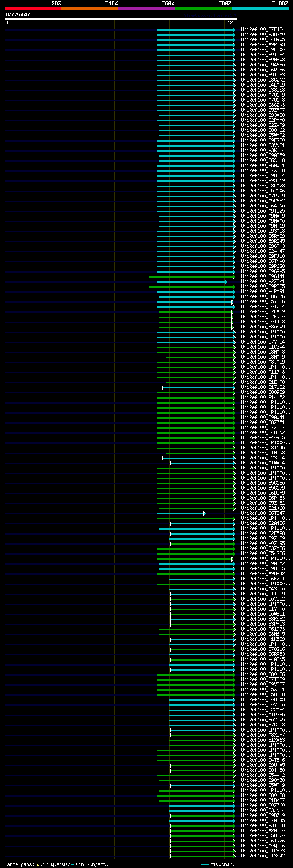This screenshot has width=293, height=868.
Task: Select label UniRef100_C5YDH6
Action: tap(263, 302)
